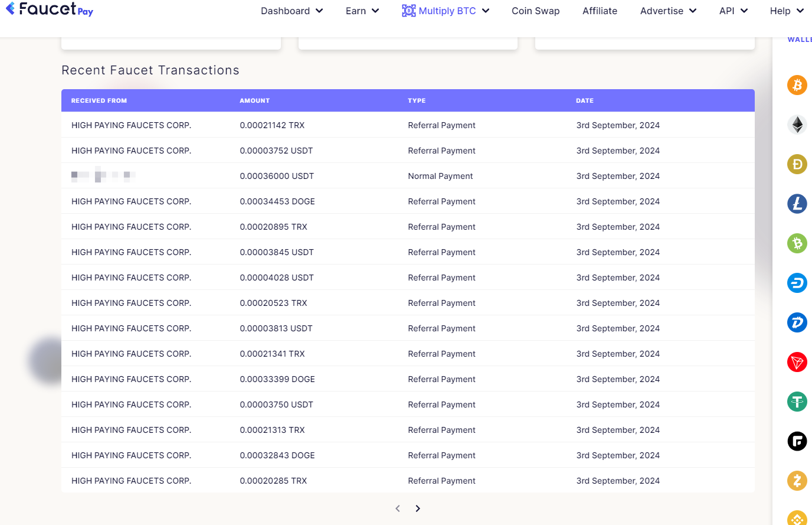The width and height of the screenshot is (812, 525).
Task: Select the 0.00003752 USDT amount cell
Action: point(276,151)
